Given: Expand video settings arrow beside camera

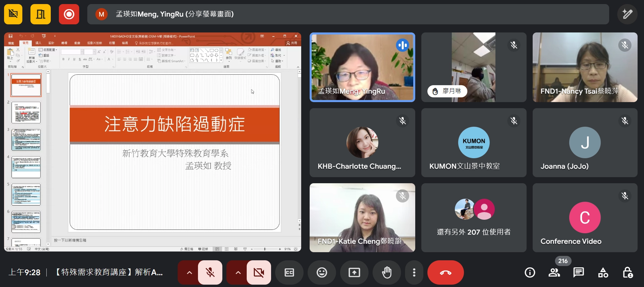Looking at the screenshot, I should 238,272.
